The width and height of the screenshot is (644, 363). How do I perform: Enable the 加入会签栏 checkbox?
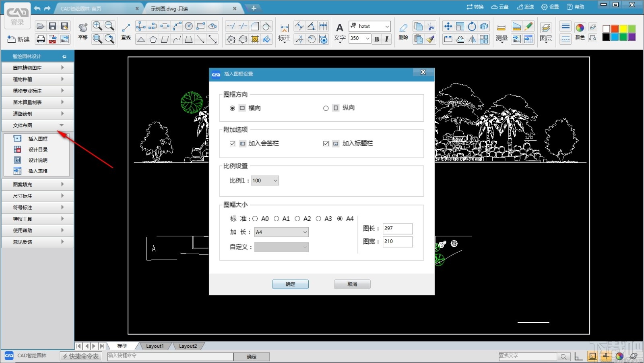click(233, 143)
